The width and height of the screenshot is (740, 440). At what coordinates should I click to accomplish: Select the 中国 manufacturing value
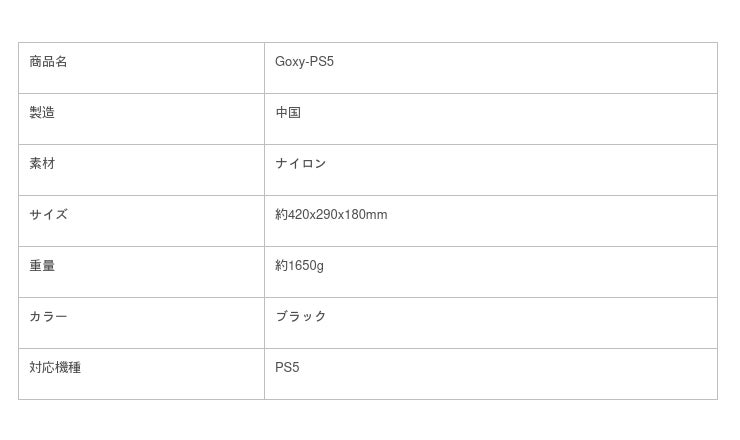288,113
